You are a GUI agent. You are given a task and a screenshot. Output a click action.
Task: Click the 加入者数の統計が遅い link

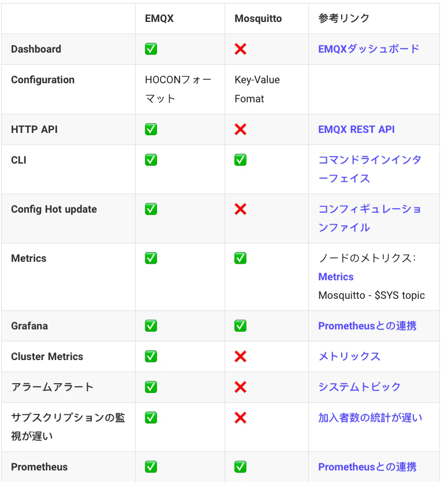(370, 418)
